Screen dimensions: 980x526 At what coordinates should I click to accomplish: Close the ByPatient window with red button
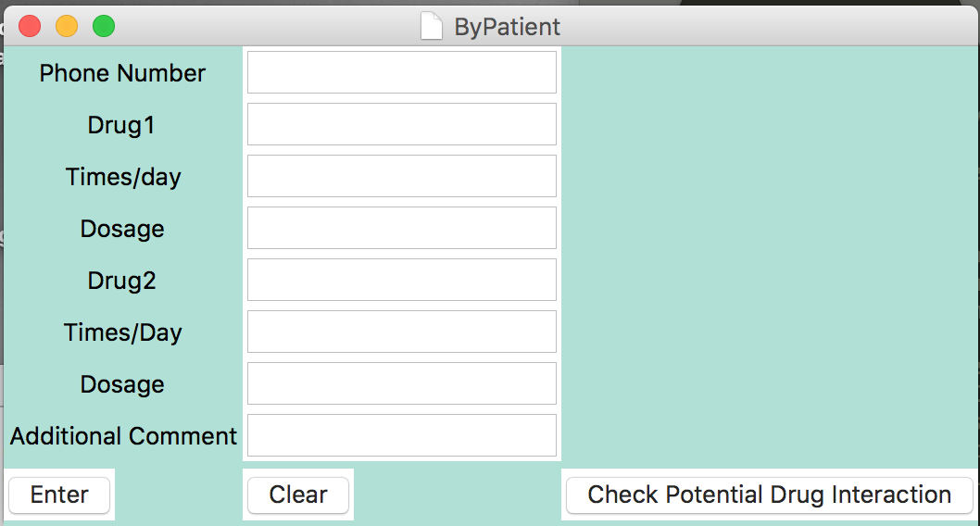click(30, 26)
